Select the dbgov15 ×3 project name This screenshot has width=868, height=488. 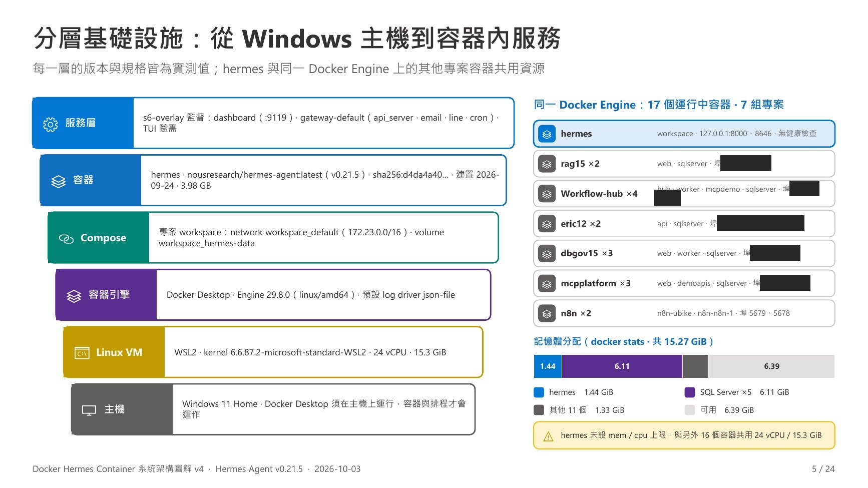pyautogui.click(x=587, y=253)
